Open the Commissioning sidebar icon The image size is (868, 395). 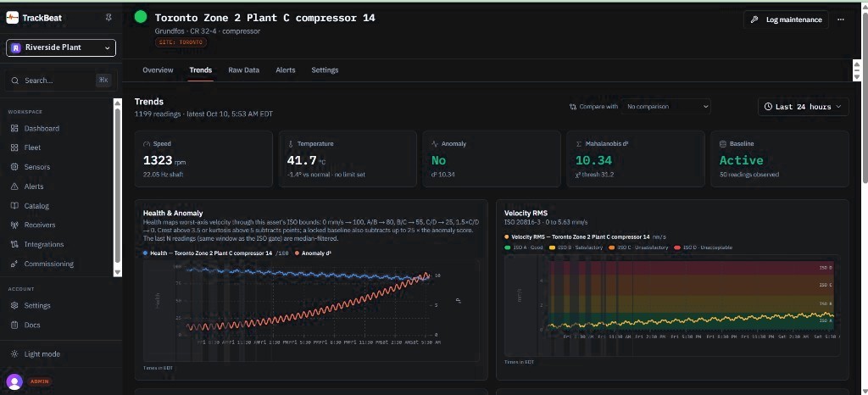tap(14, 264)
